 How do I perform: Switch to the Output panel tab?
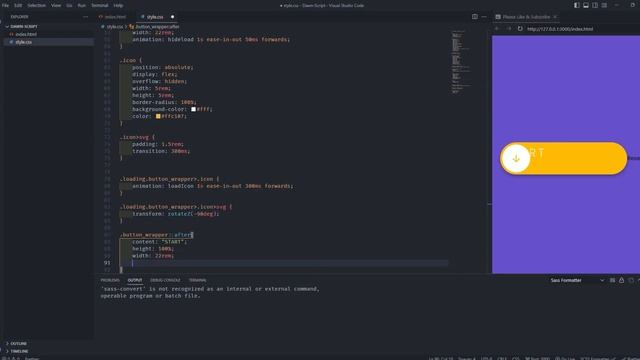click(135, 280)
